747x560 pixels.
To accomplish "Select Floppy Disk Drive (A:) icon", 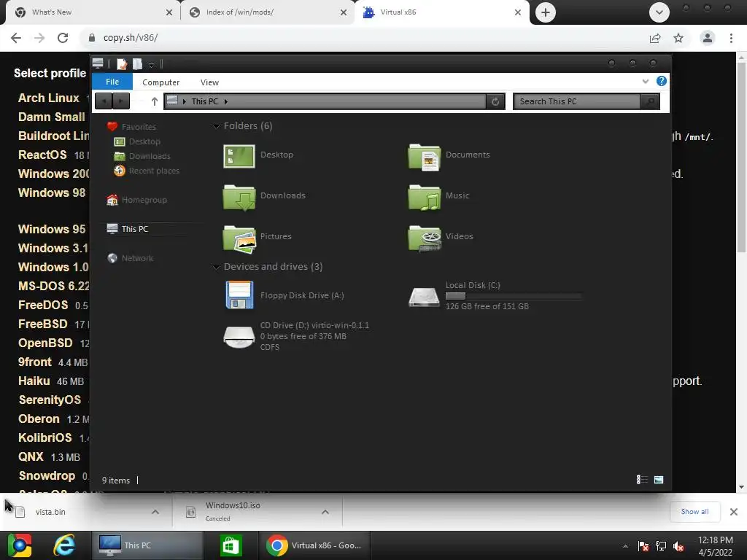I will pos(239,295).
